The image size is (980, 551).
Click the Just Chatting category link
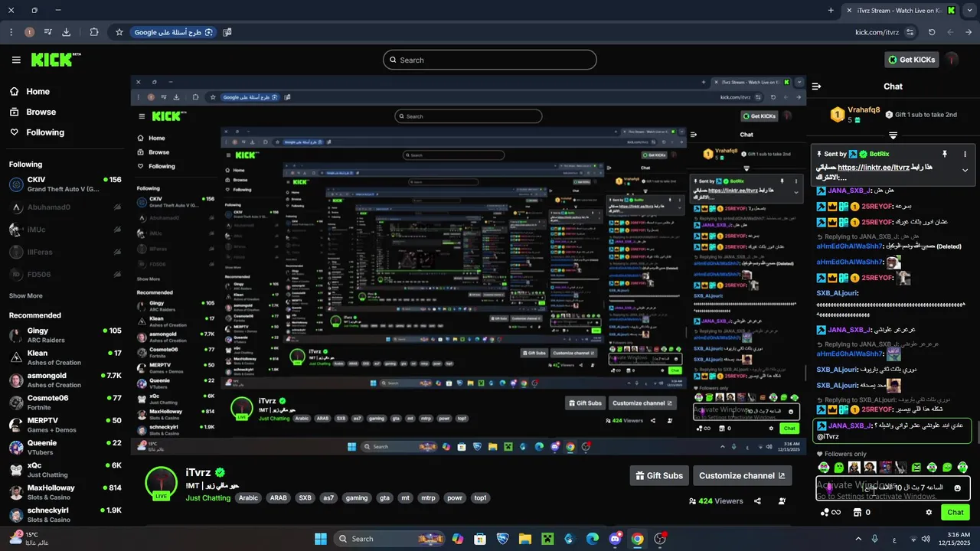pyautogui.click(x=208, y=497)
